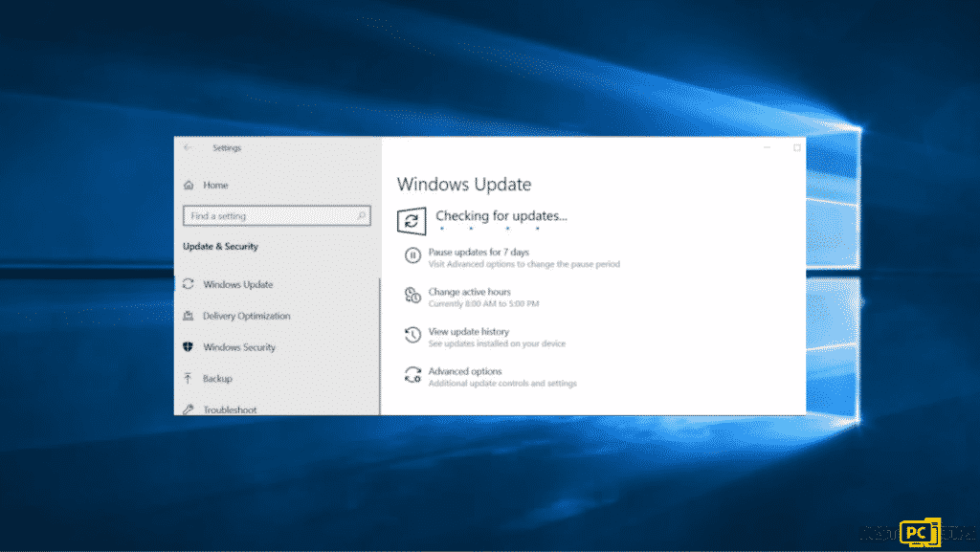Click the Home house icon
This screenshot has height=552, width=980.
coord(189,185)
